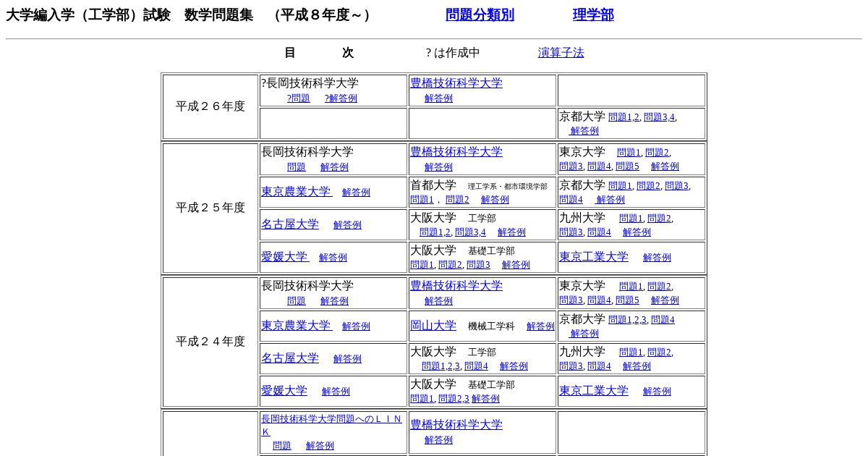
Task: Open 首都大学 問題1 link
Action: tap(422, 200)
